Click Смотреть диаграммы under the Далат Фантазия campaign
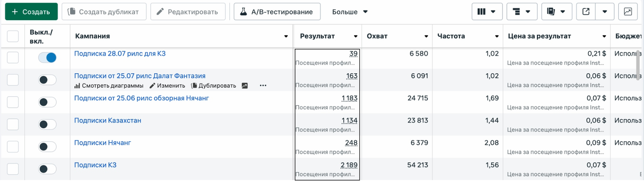This screenshot has height=181, width=644. coord(109,86)
